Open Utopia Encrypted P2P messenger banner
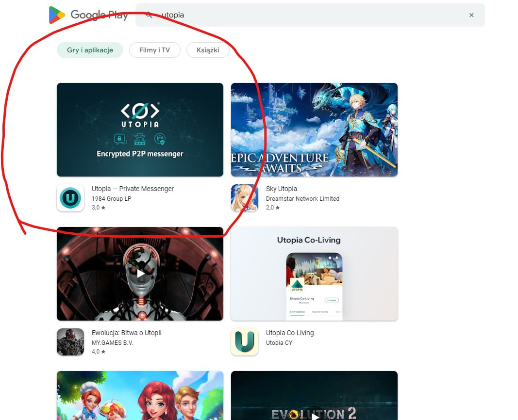The height and width of the screenshot is (420, 518). (x=140, y=129)
